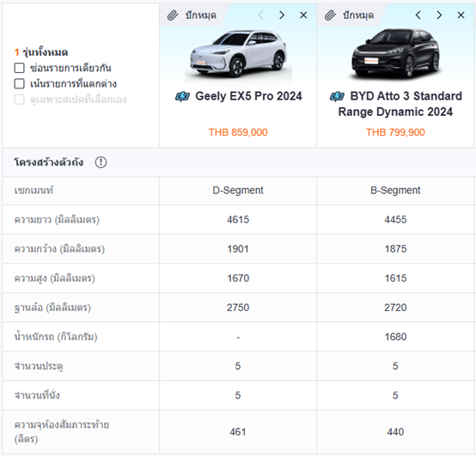476x456 pixels.
Task: Click the curb weight value 1680
Action: 395,337
